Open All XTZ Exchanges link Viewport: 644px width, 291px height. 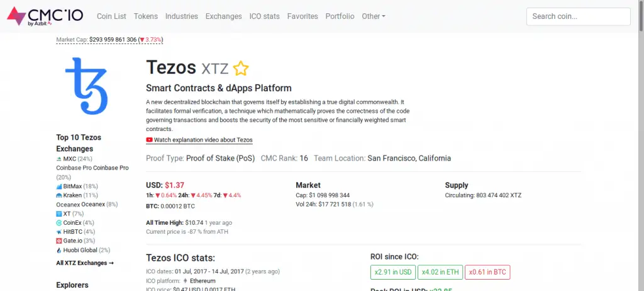[85, 263]
